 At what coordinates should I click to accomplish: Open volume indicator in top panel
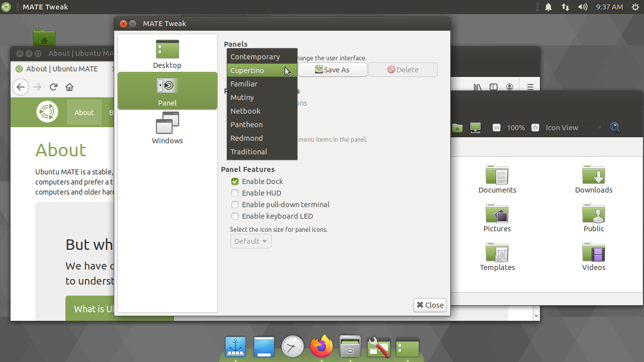tap(583, 7)
